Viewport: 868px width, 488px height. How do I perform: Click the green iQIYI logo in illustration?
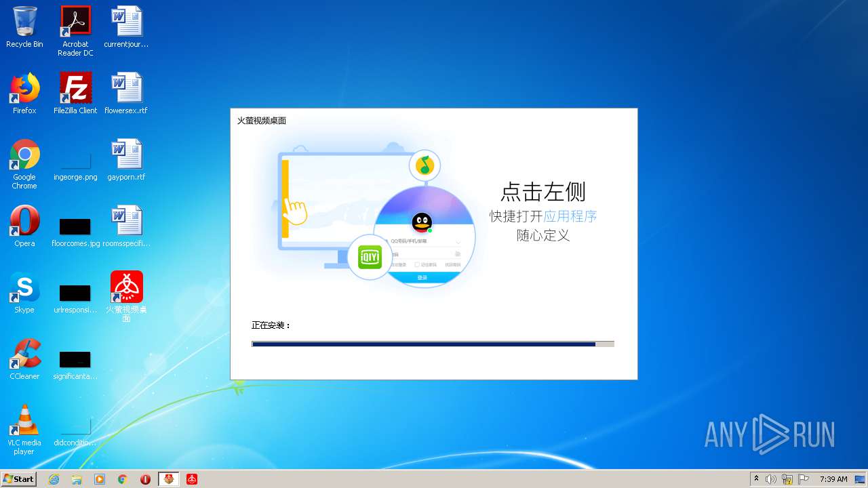[x=370, y=257]
